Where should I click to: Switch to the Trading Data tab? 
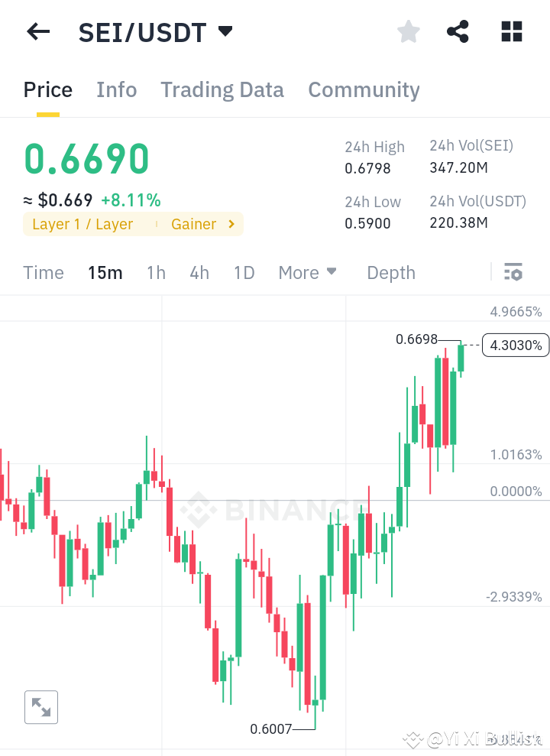pos(222,89)
